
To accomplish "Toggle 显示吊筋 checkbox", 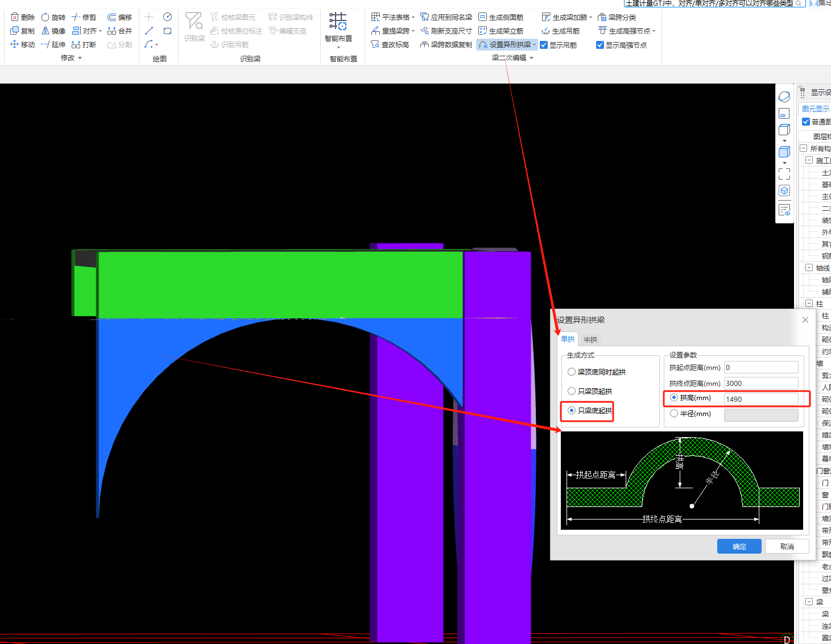I will tap(544, 45).
